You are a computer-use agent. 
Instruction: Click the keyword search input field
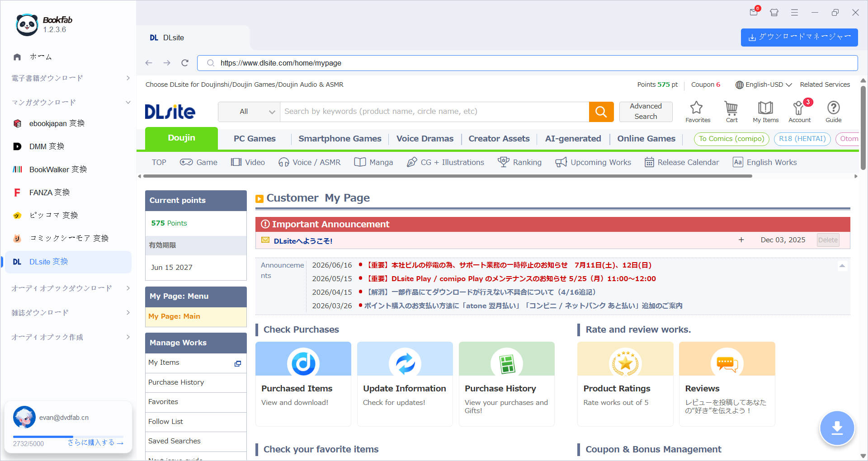434,112
